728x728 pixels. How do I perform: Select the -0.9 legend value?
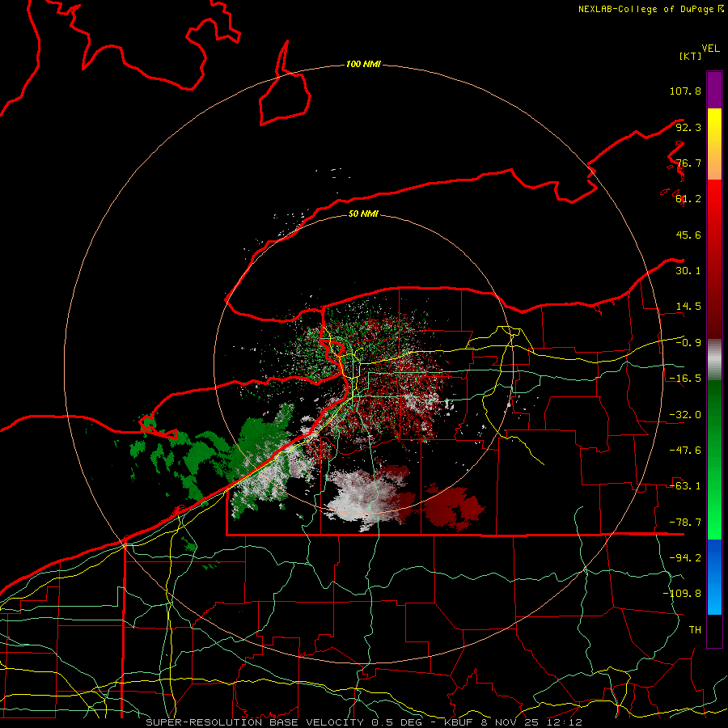pyautogui.click(x=688, y=343)
